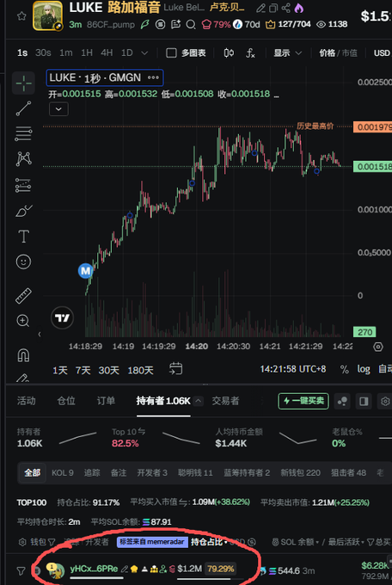Open the magnifier search icon beside 86CF_pump

(191, 25)
